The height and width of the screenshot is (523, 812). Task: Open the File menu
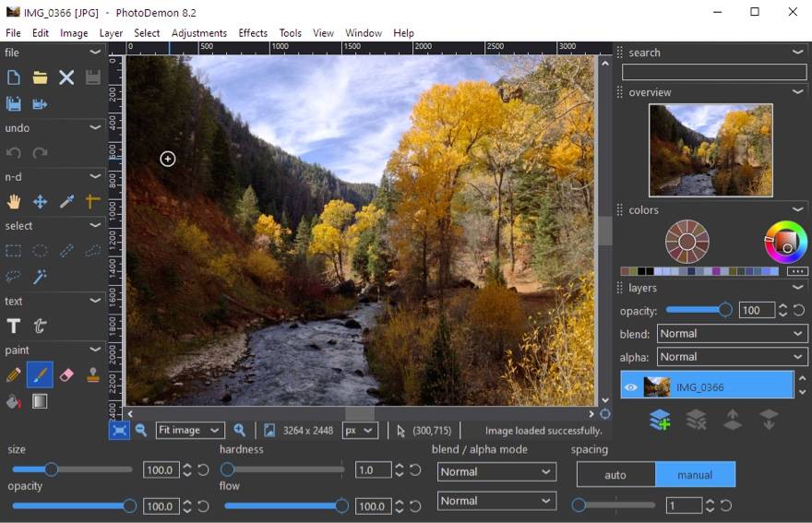point(13,32)
